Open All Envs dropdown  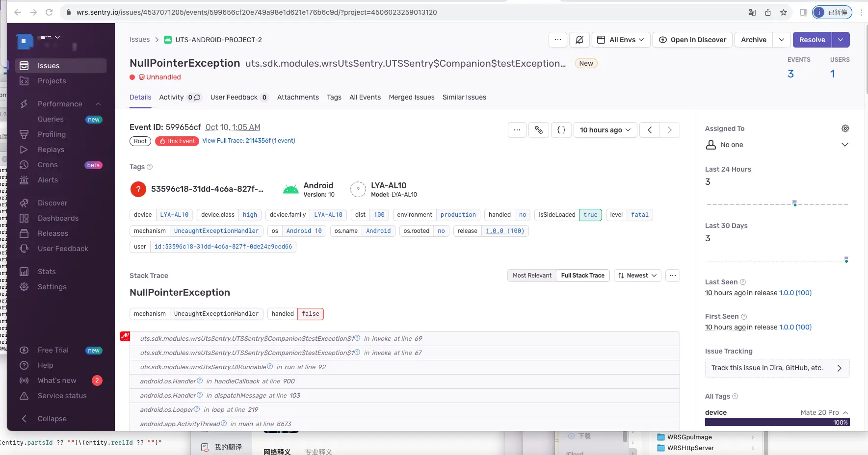click(x=621, y=40)
